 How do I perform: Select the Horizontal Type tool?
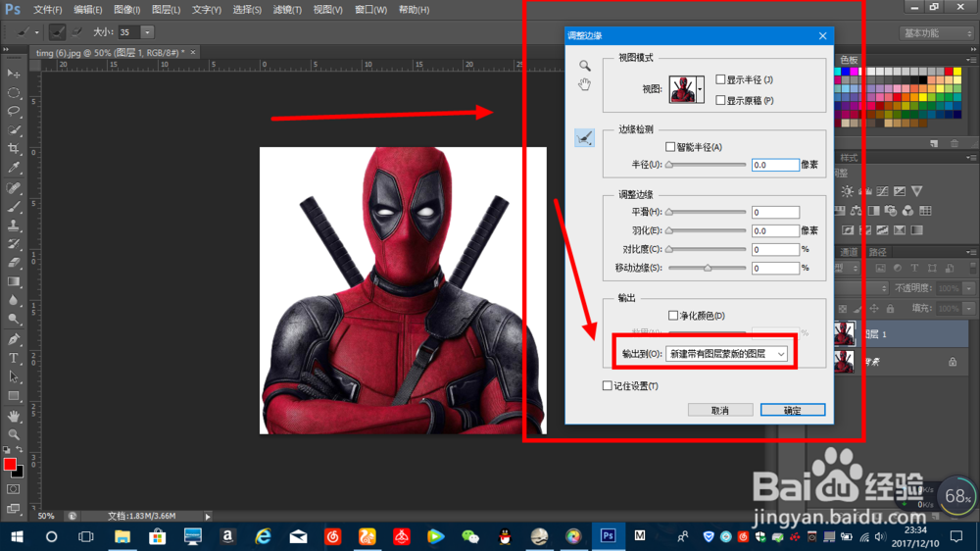[13, 358]
